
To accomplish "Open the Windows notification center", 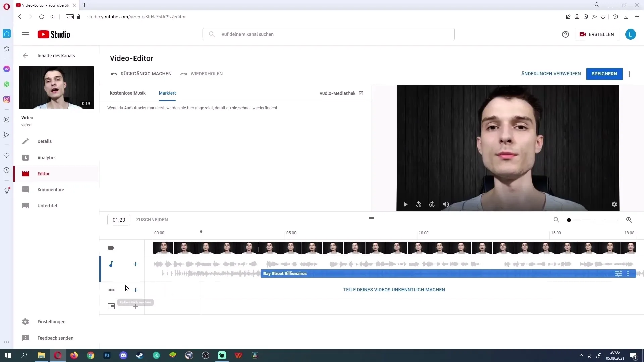I will point(633,355).
